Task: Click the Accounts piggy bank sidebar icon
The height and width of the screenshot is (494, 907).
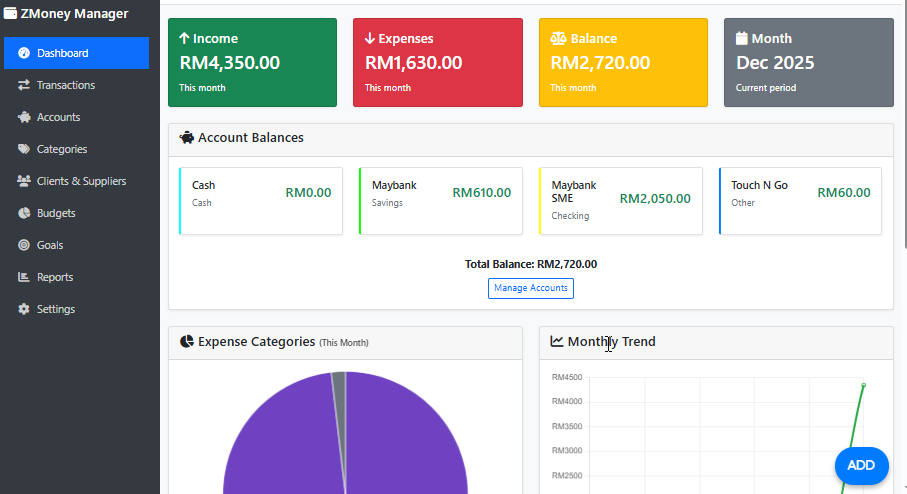Action: point(24,117)
